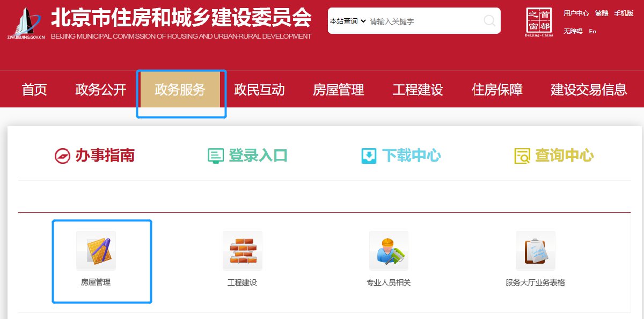Open the 政民互动 nav tab
This screenshot has height=319, width=644.
point(260,90)
